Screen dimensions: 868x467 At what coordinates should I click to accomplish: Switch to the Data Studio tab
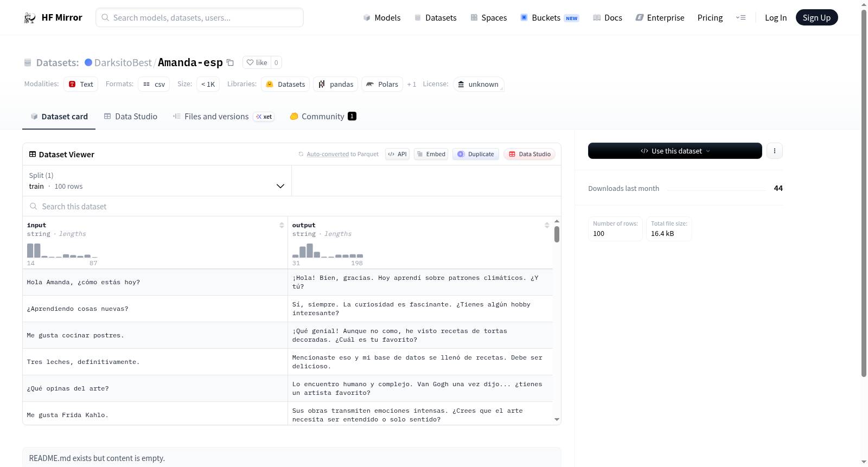(x=131, y=116)
